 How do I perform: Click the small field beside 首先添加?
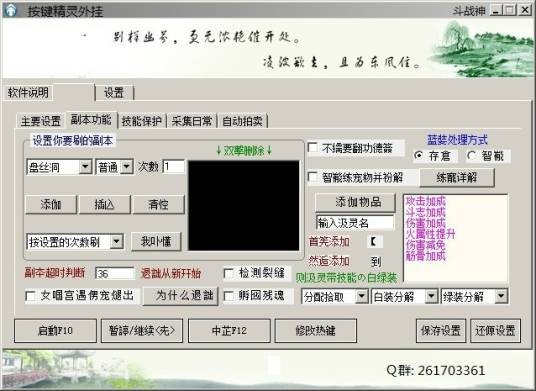(375, 242)
